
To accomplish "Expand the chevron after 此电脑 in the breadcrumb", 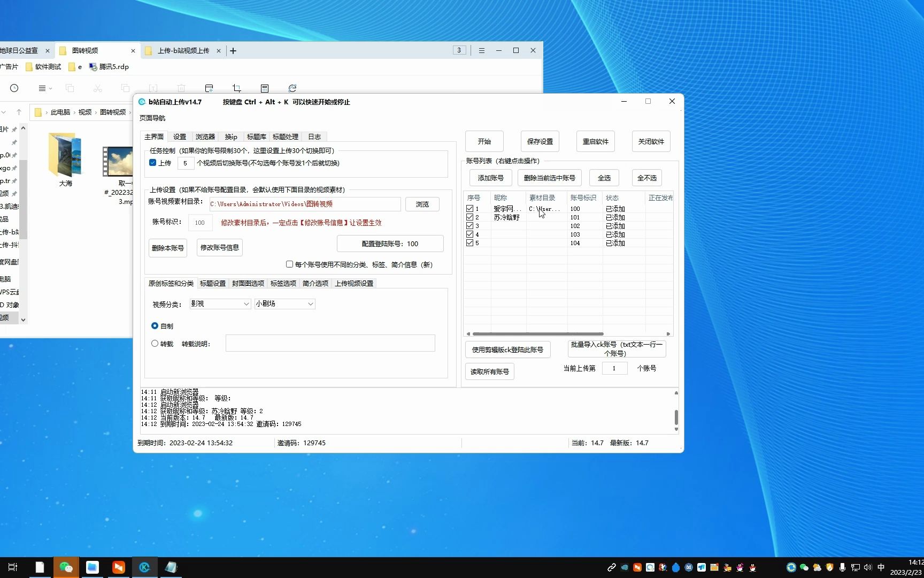I will pyautogui.click(x=74, y=112).
